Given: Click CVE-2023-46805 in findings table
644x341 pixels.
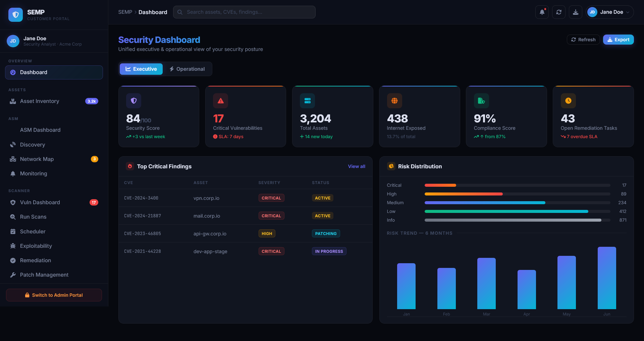Looking at the screenshot, I should tap(143, 234).
